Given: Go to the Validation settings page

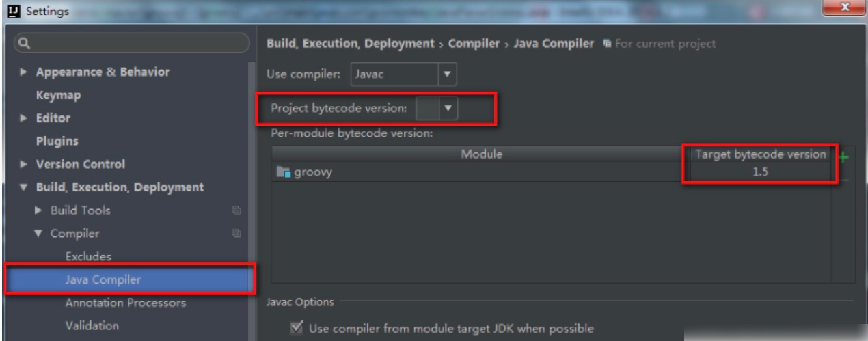Looking at the screenshot, I should click(x=92, y=326).
